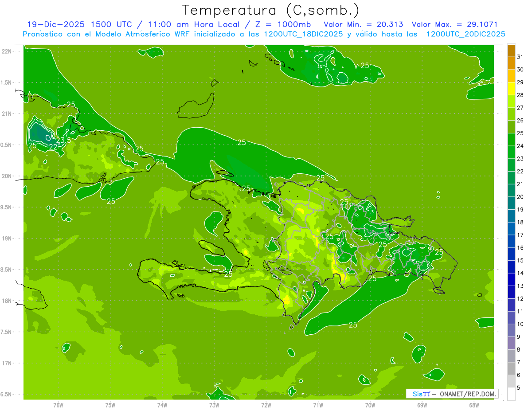Click the dark orange swatch above 31

[511, 51]
